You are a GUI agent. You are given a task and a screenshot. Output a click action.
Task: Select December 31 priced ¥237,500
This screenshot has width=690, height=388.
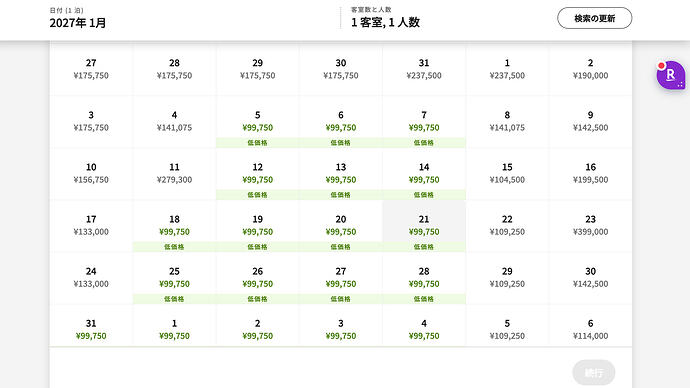424,70
